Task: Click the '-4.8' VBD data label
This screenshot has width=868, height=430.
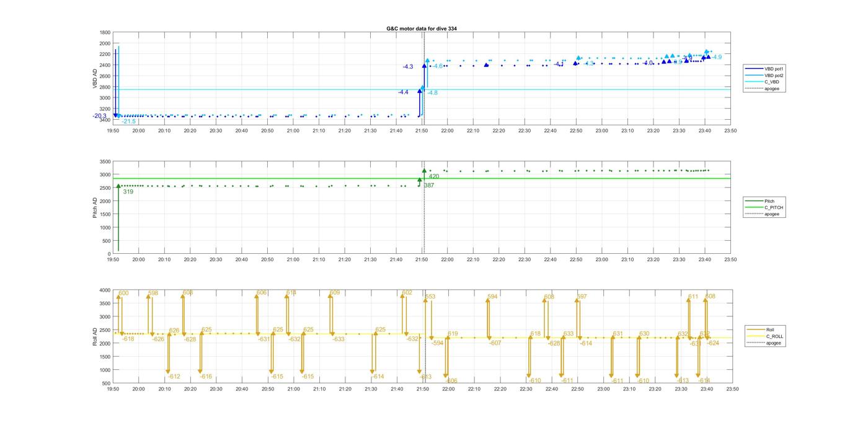Action: [x=432, y=92]
